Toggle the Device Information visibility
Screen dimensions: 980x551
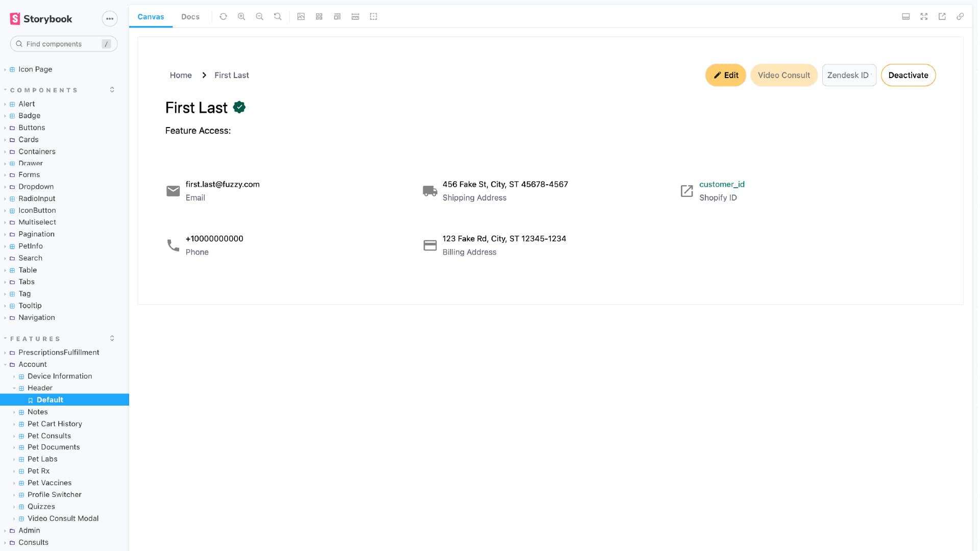14,376
